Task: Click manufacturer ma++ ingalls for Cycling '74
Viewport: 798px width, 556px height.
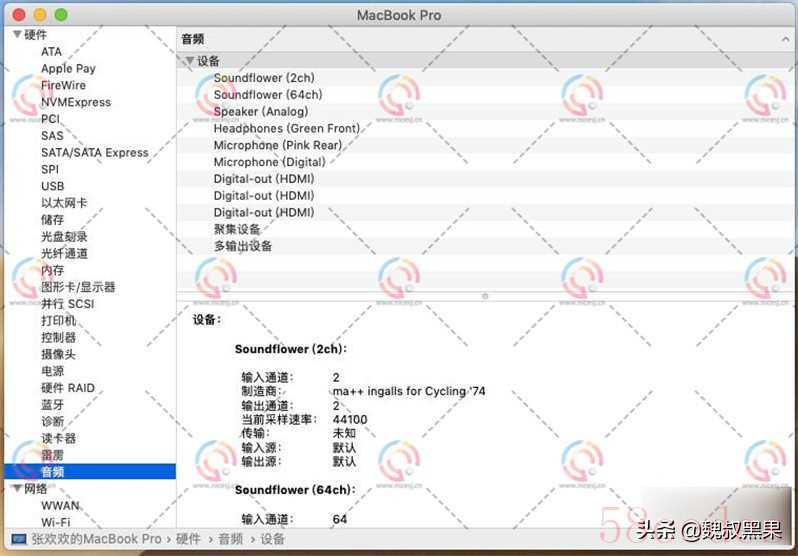Action: click(409, 392)
